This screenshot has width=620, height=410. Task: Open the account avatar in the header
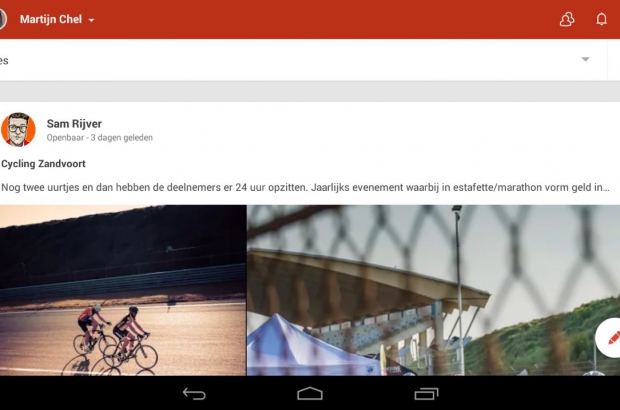tap(3, 19)
